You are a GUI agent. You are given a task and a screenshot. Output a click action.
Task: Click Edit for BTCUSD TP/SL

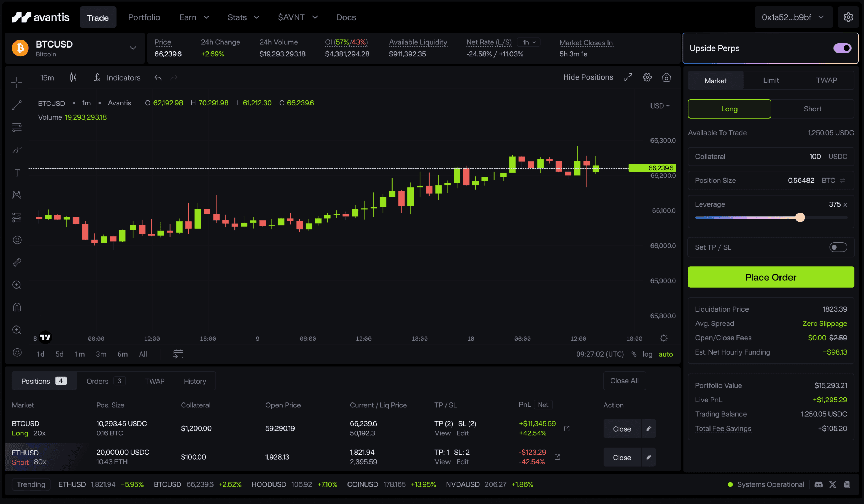[462, 433]
